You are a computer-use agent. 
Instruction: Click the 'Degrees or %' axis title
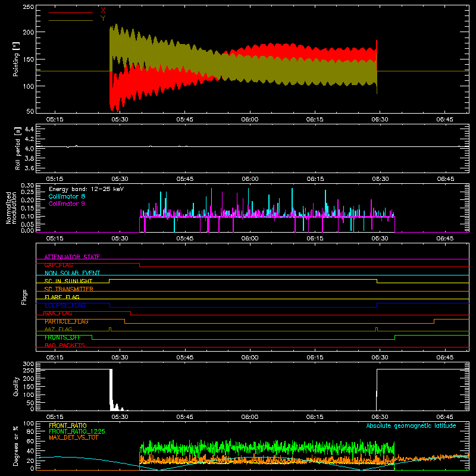pos(16,446)
